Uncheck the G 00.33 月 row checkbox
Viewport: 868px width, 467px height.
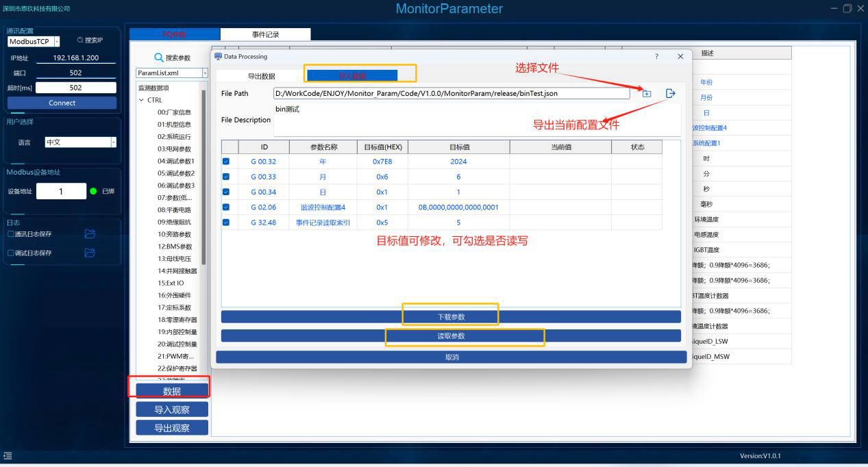[x=226, y=177]
